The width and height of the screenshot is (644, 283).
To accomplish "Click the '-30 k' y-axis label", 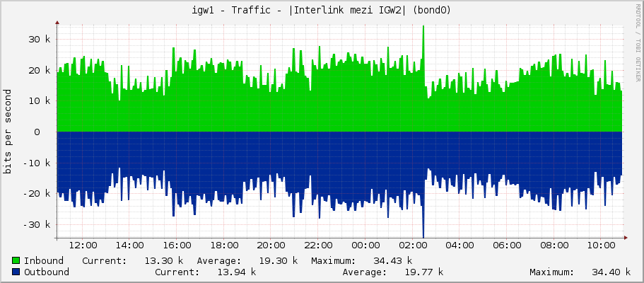I will pyautogui.click(x=37, y=224).
